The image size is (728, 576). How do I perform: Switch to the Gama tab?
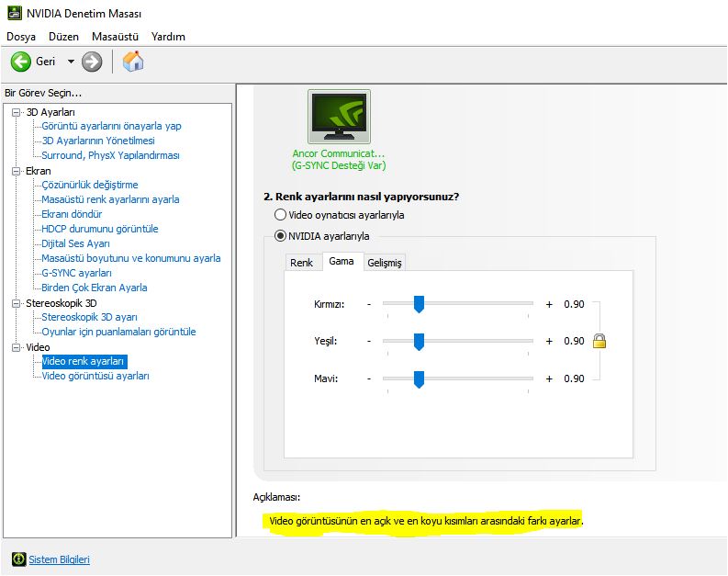coord(342,262)
